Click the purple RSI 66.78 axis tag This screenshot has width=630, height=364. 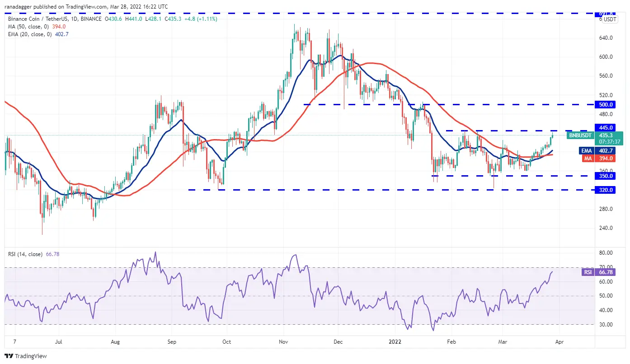click(606, 272)
